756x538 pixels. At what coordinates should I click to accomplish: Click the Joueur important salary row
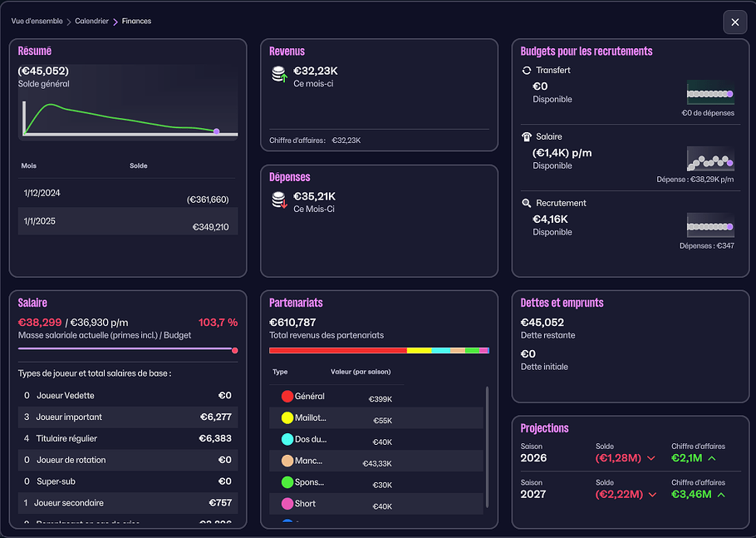tap(128, 417)
